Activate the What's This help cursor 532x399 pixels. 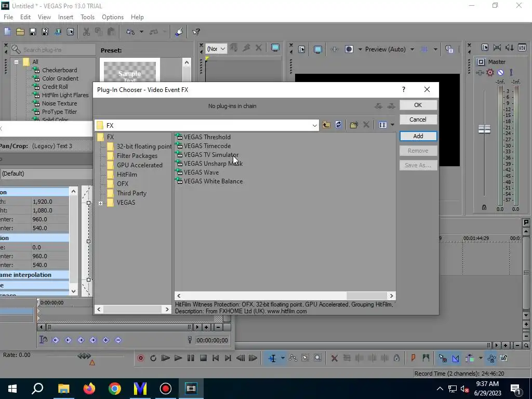pyautogui.click(x=196, y=32)
